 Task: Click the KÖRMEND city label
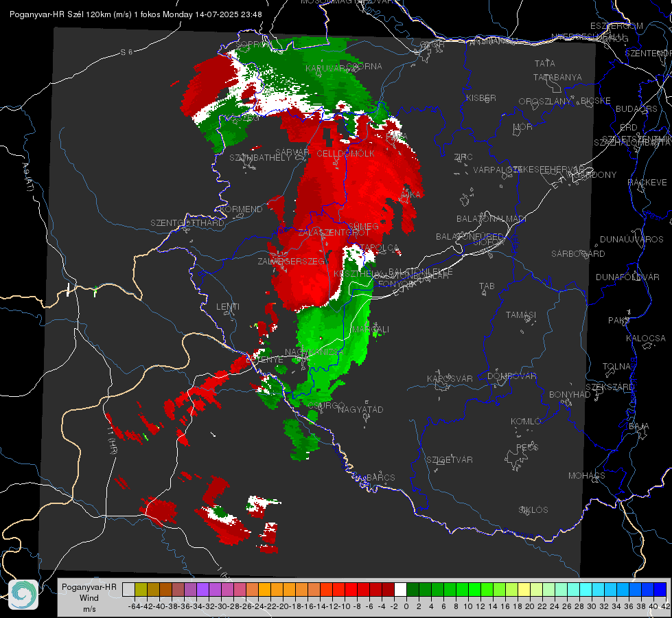coord(240,209)
